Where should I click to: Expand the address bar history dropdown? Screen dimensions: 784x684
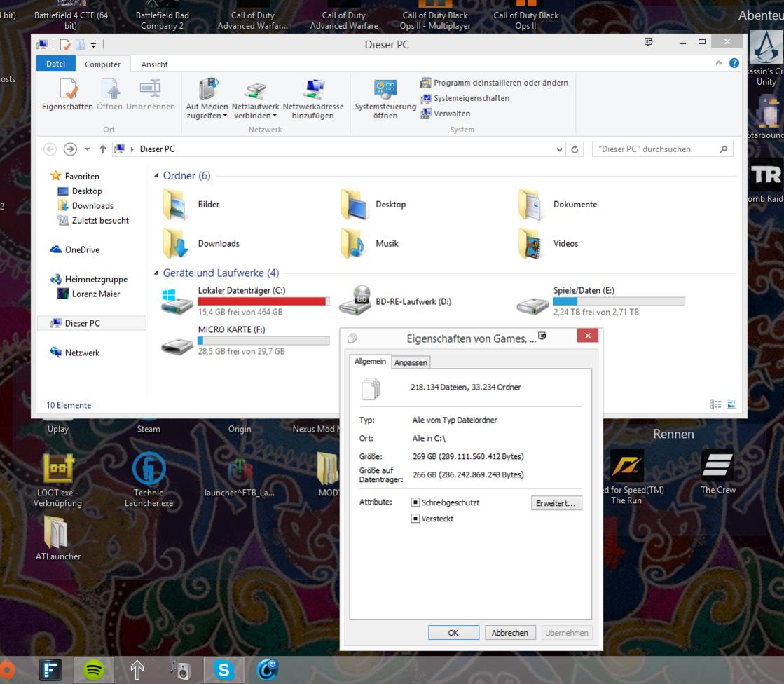pos(560,149)
